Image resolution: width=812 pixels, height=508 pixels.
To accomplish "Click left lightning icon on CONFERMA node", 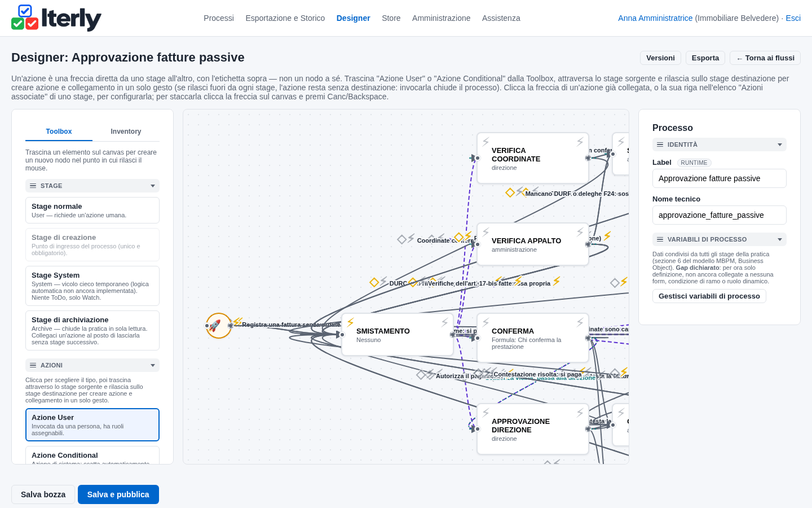I will 486,322.
